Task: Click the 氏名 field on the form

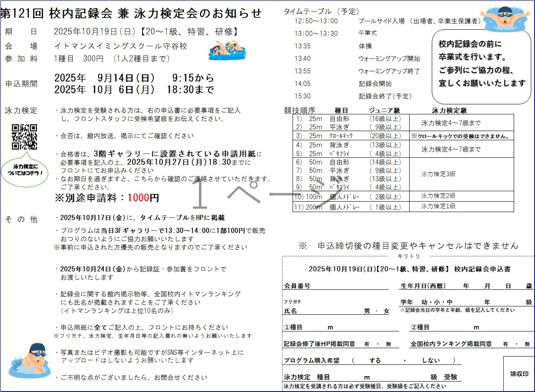Action: [336, 311]
